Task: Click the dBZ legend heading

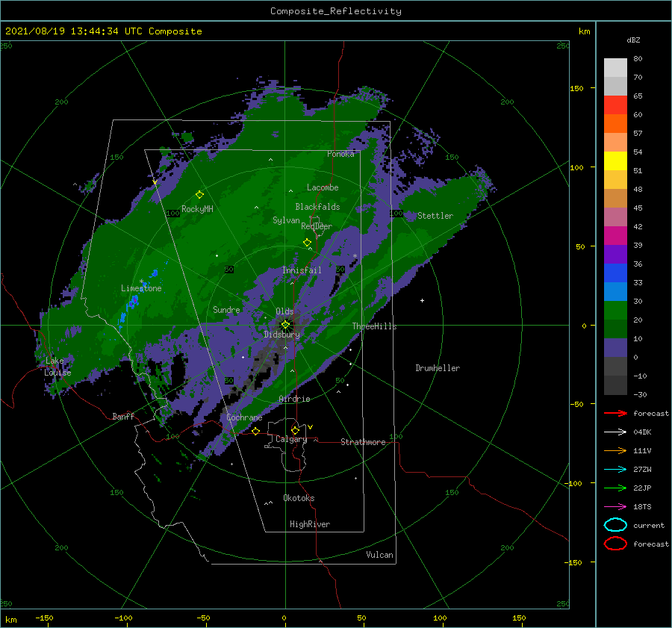Action: pyautogui.click(x=633, y=40)
